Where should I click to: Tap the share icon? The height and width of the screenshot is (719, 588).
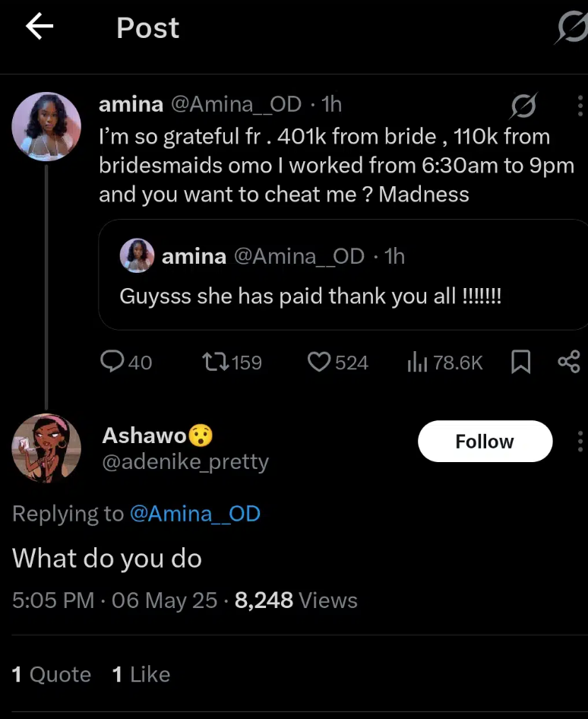point(568,363)
